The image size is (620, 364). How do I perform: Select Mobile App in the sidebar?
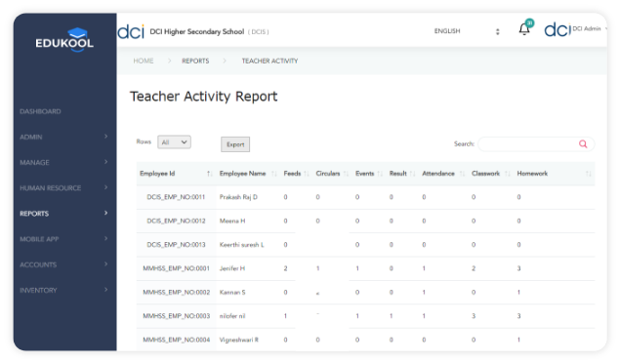pos(39,239)
